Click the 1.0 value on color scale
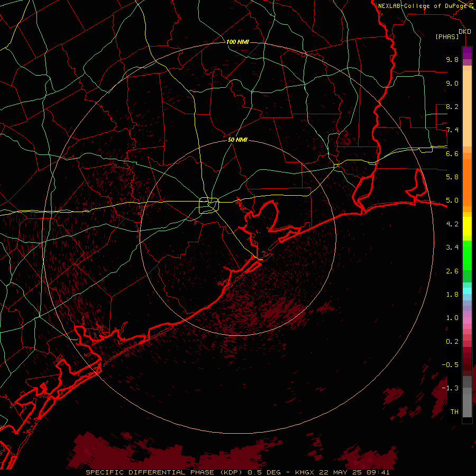This screenshot has width=476, height=476. [x=452, y=318]
